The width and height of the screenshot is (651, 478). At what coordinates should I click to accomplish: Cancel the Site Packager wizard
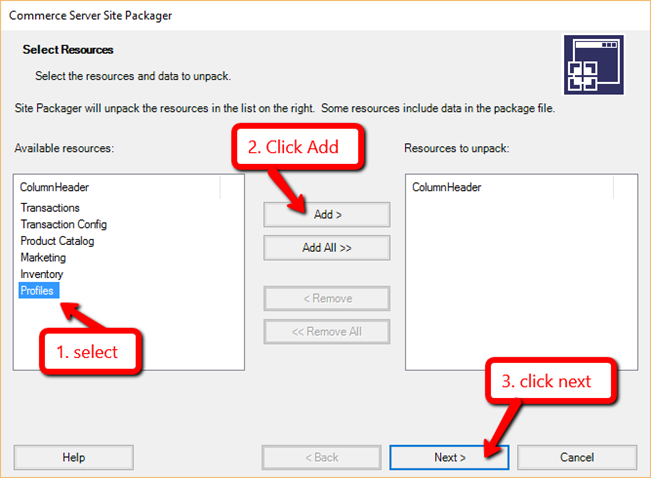coord(577,457)
